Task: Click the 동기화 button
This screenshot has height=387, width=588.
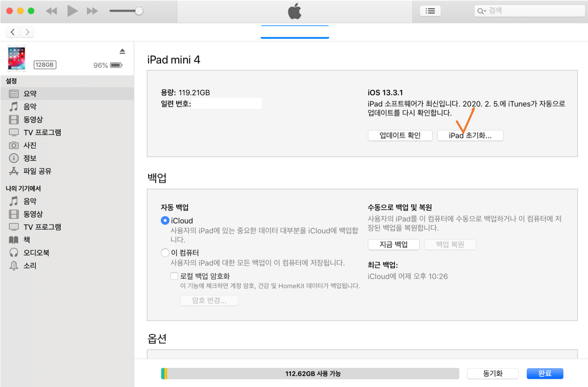Action: (x=493, y=374)
